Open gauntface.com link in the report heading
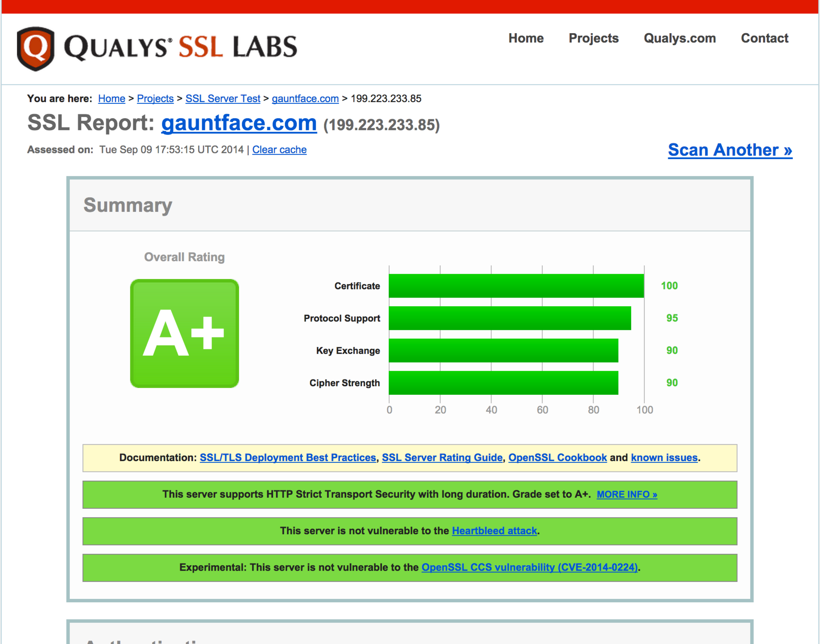Image resolution: width=820 pixels, height=644 pixels. [x=239, y=123]
